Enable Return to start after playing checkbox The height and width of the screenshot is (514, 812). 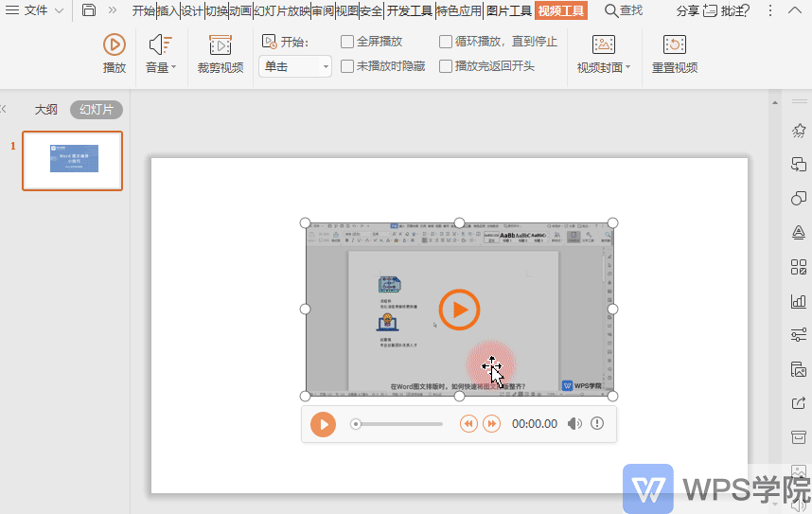446,66
